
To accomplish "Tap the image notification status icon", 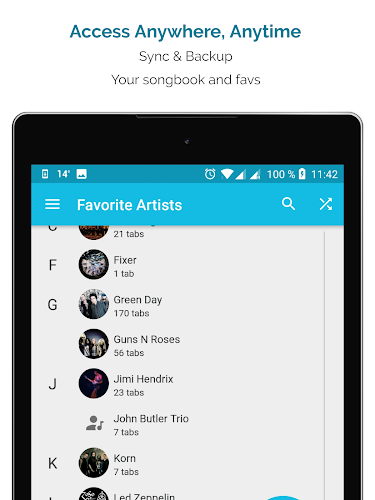I will [x=82, y=174].
